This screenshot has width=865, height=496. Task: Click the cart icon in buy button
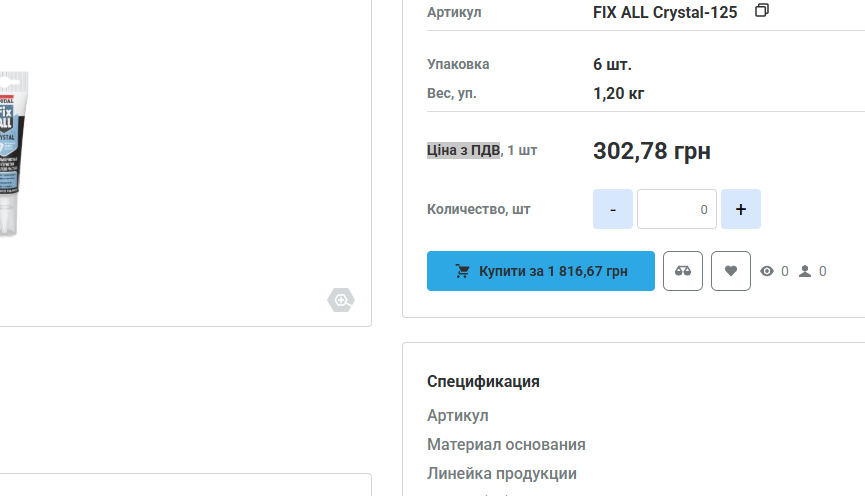coord(463,271)
